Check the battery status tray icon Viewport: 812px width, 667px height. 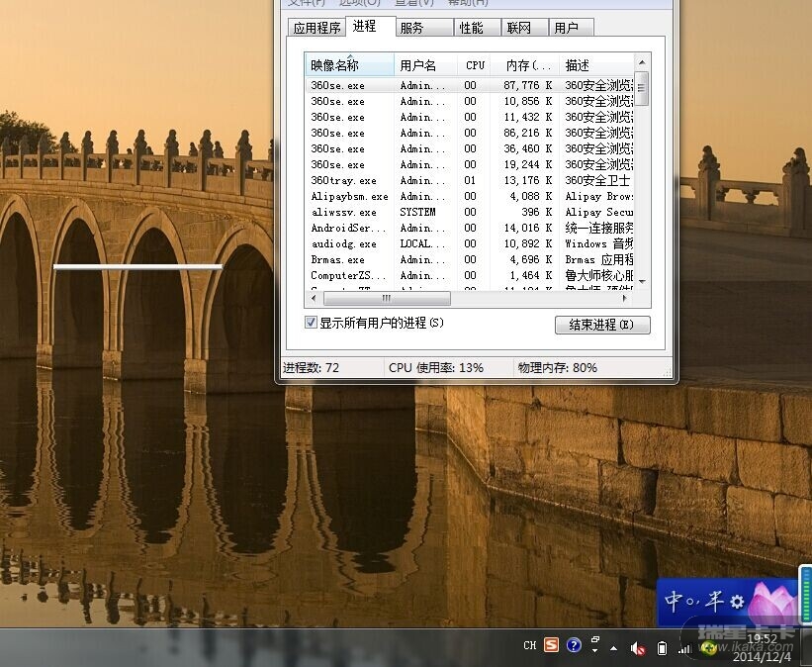coord(662,648)
